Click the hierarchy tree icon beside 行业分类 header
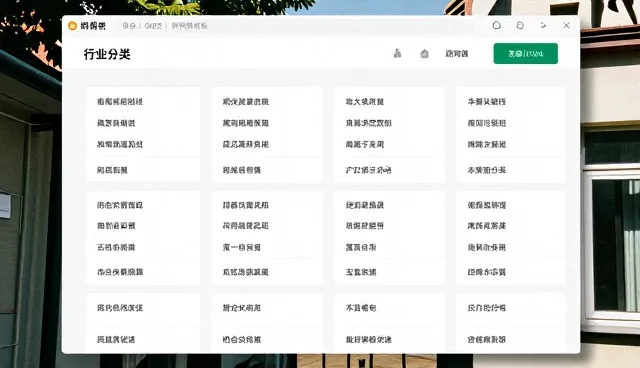The width and height of the screenshot is (640, 368). 397,53
